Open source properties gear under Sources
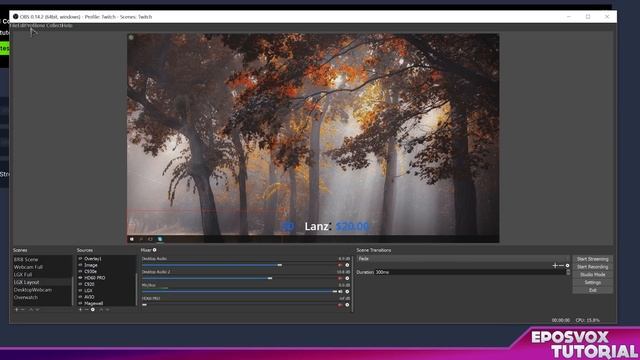The image size is (640, 360). 93,310
